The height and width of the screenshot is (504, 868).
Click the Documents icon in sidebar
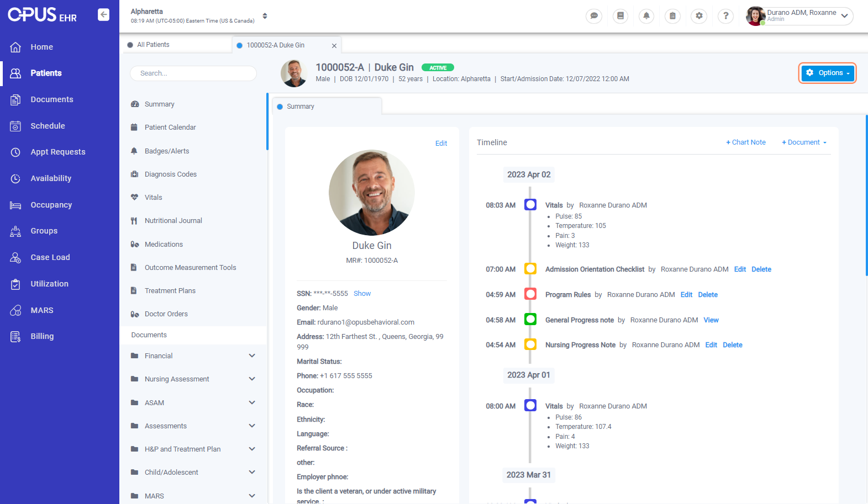(x=15, y=99)
